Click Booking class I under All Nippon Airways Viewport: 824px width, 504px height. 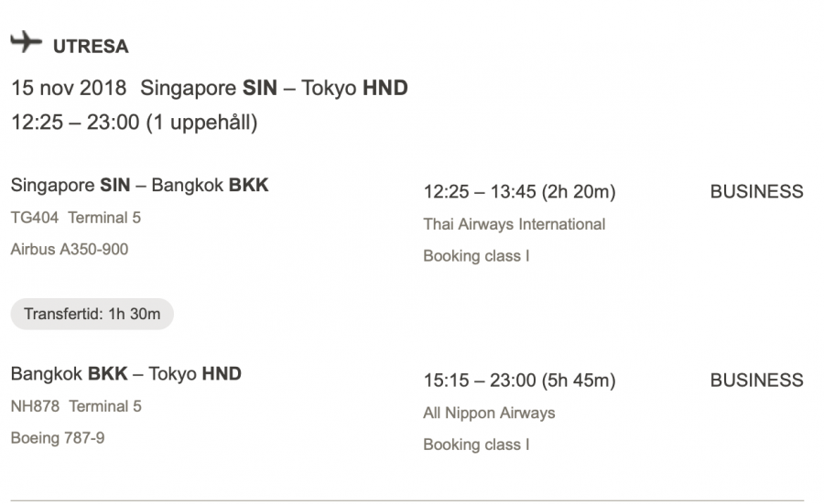pyautogui.click(x=476, y=445)
